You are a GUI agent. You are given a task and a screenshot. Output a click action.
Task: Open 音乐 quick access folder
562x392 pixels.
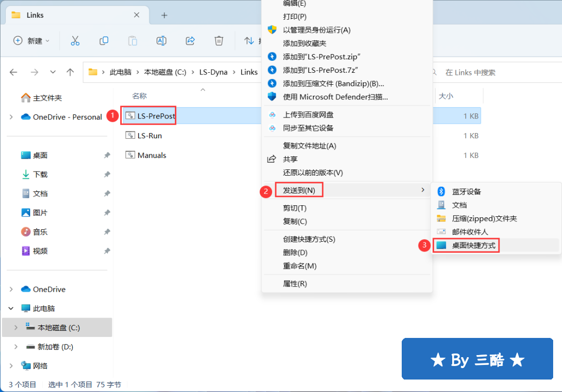[x=34, y=232]
